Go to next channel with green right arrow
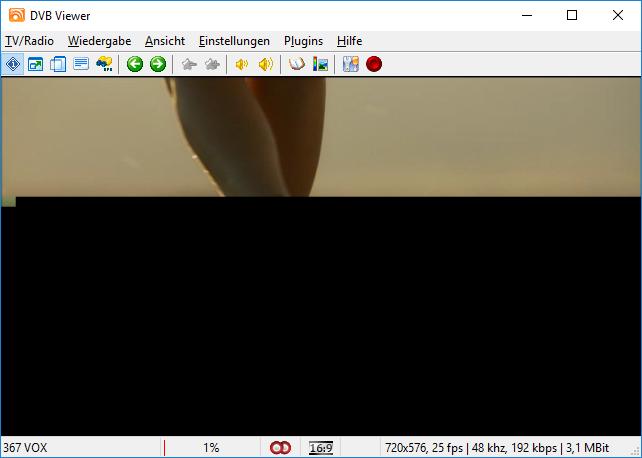 158,64
